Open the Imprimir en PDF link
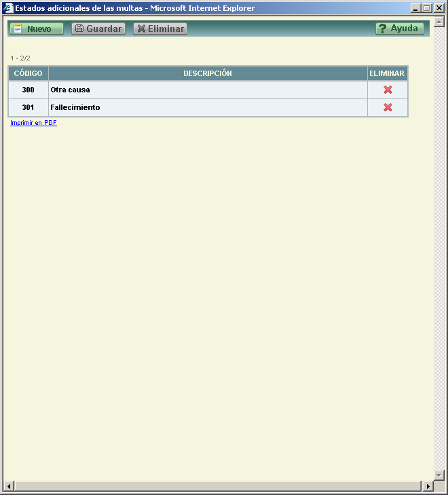This screenshot has width=448, height=495. click(33, 123)
